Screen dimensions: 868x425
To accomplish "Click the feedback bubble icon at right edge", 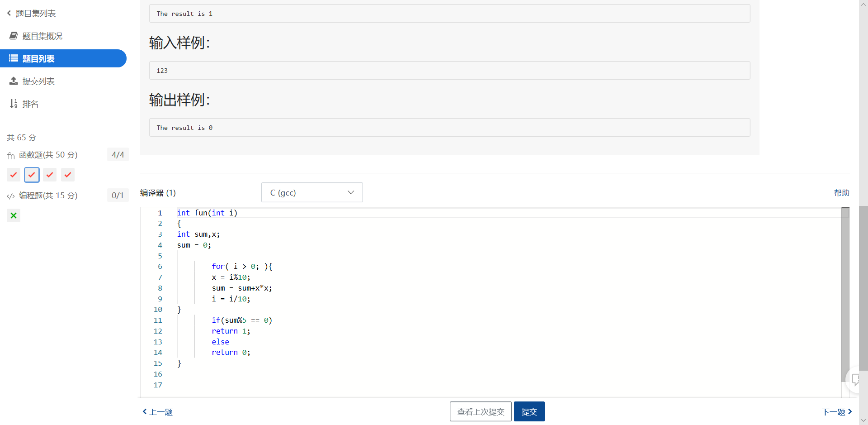I will [x=856, y=379].
